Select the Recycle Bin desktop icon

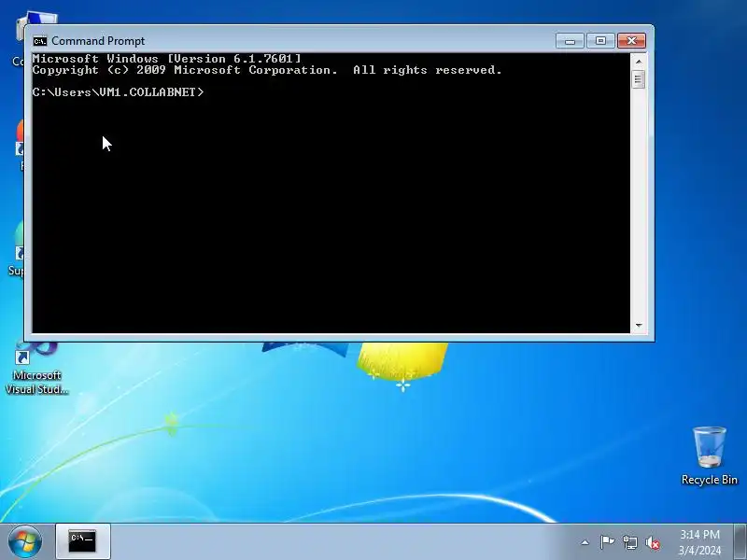point(710,455)
